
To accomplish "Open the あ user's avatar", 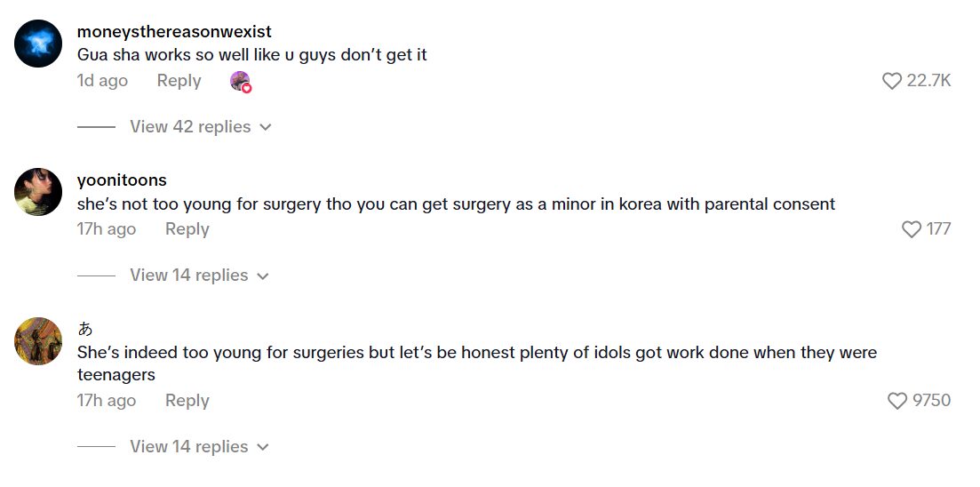I will (39, 340).
